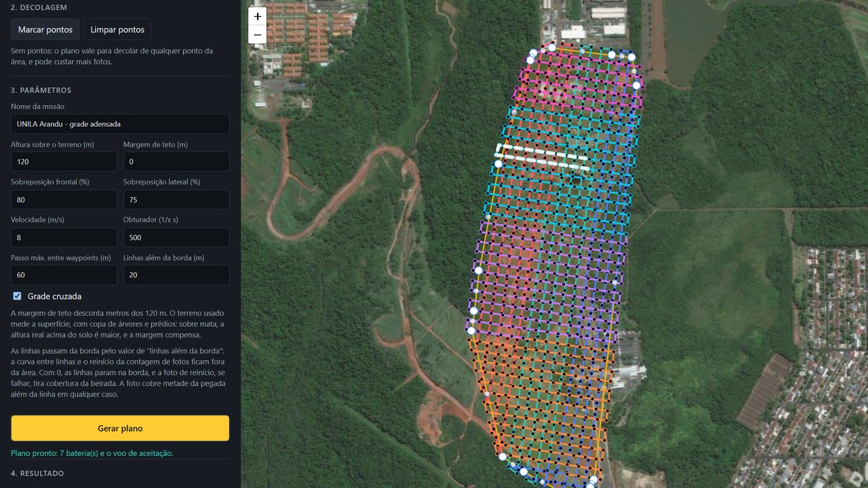Select the Sobreposição frontal input

point(64,200)
